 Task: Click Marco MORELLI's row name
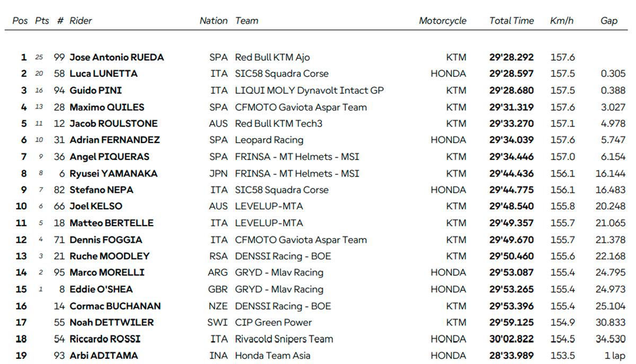(107, 272)
